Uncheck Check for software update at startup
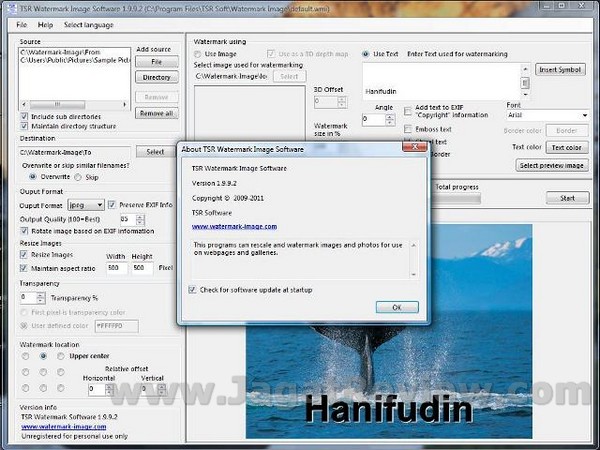The height and width of the screenshot is (450, 600). pyautogui.click(x=193, y=290)
